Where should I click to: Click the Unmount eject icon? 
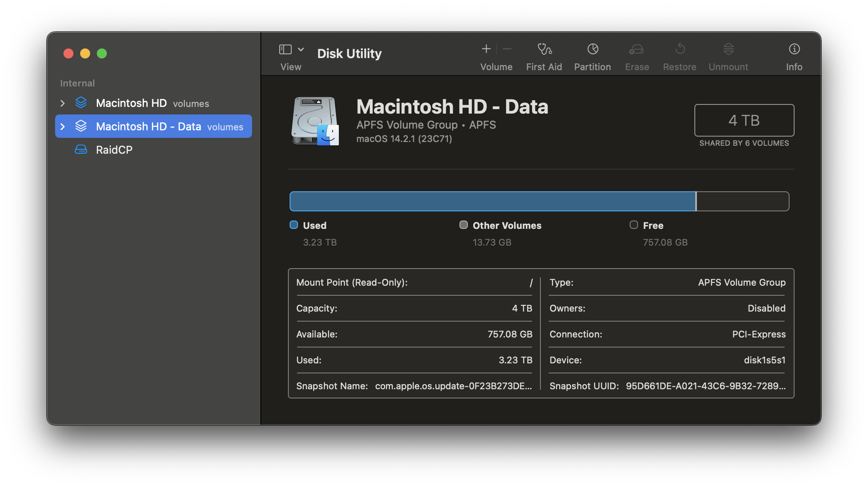(728, 49)
